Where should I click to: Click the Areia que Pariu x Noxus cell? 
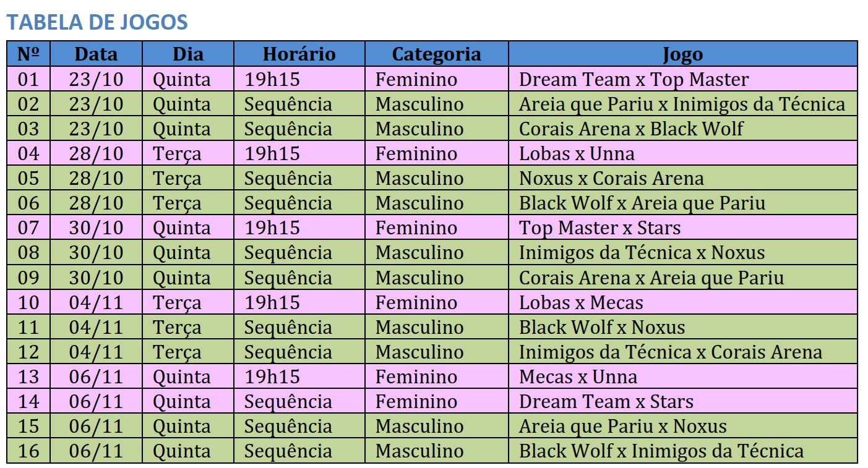coord(622,426)
